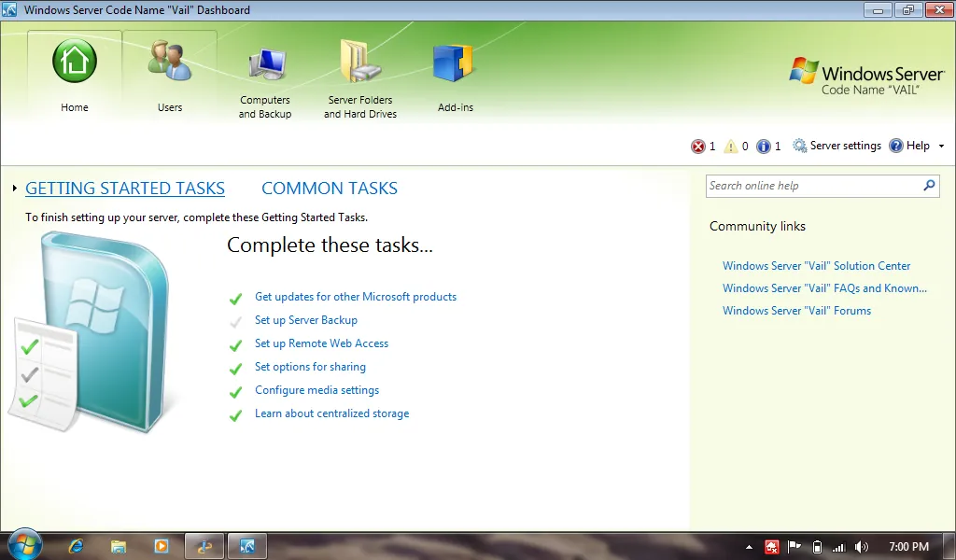Open the Users section icon
956x560 pixels.
[170, 61]
